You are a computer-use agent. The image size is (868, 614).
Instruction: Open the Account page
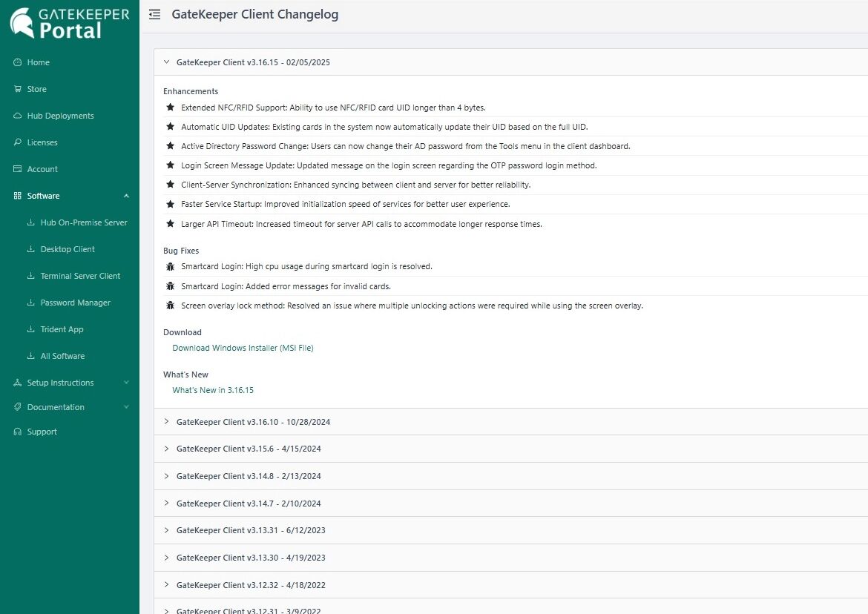point(42,169)
